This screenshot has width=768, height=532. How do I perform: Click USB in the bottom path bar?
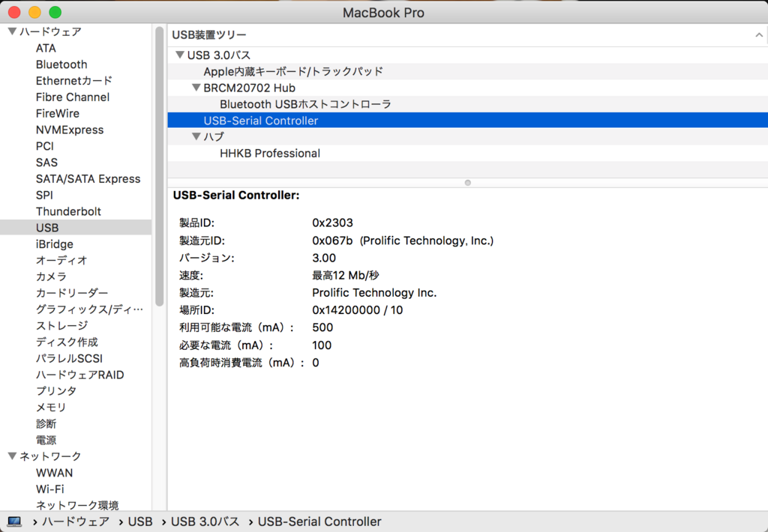coord(140,522)
